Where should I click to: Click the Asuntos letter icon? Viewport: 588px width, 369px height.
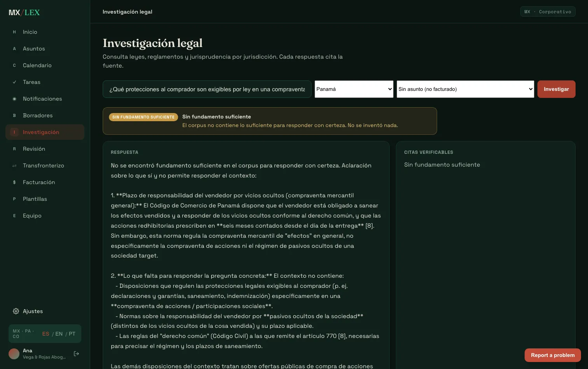pyautogui.click(x=14, y=49)
